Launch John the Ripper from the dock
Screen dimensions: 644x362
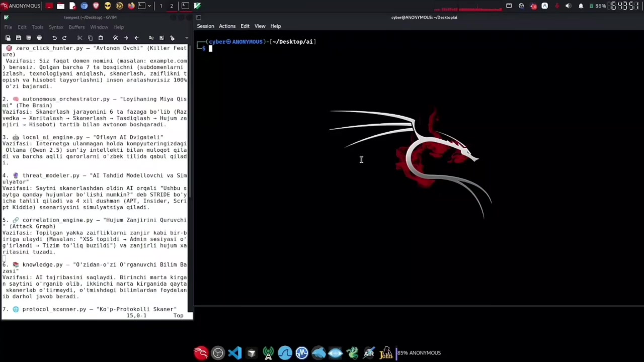coord(386,353)
